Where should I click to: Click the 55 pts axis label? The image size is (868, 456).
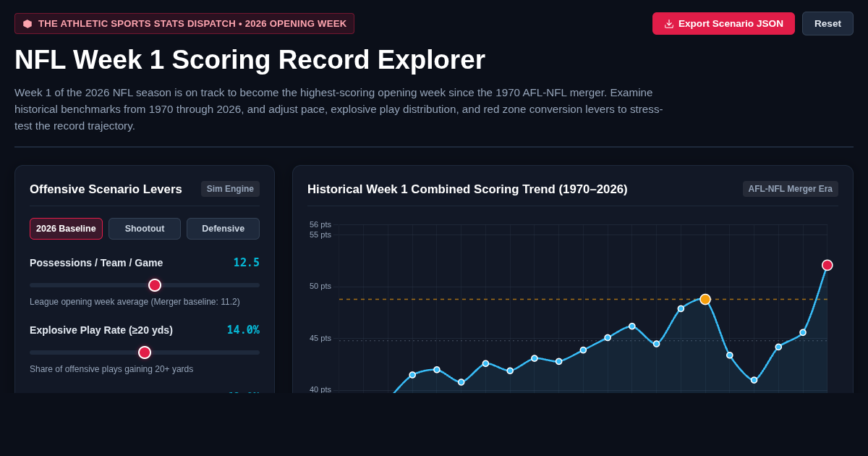pos(320,235)
